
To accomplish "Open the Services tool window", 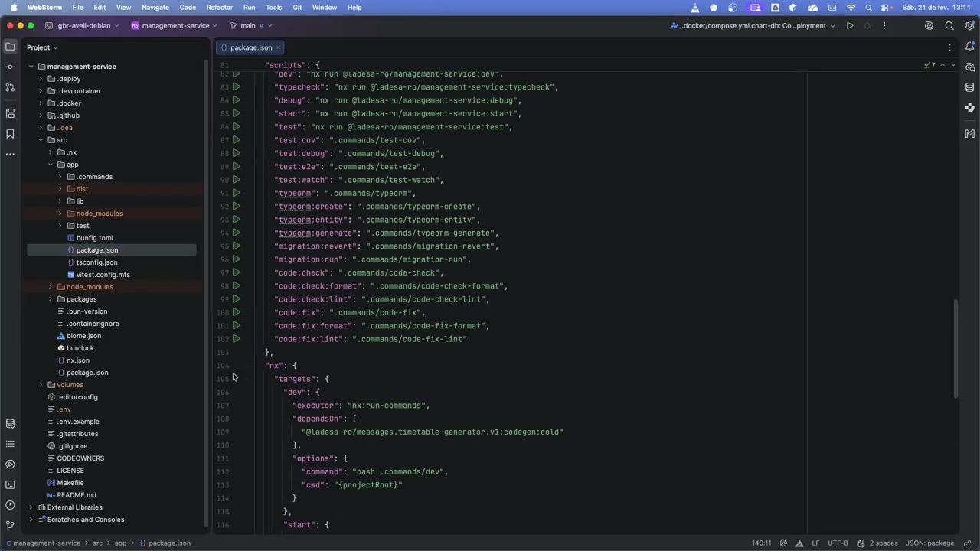I will point(10,465).
